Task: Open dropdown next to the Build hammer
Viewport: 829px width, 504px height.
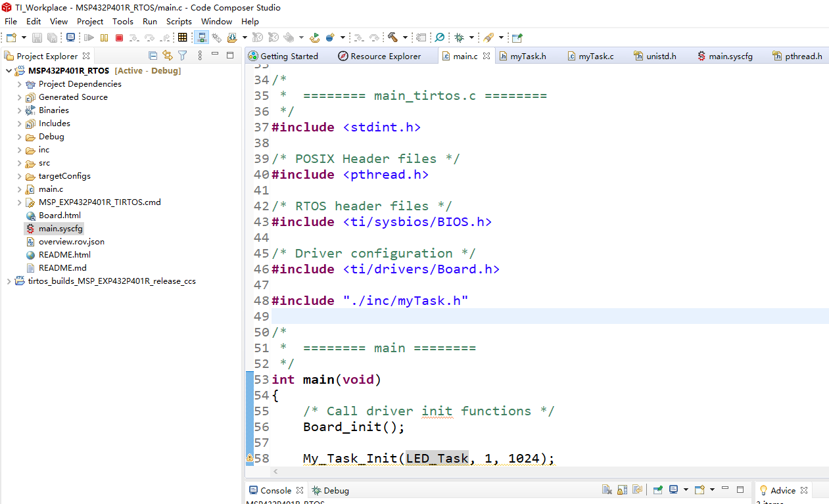Action: click(405, 37)
